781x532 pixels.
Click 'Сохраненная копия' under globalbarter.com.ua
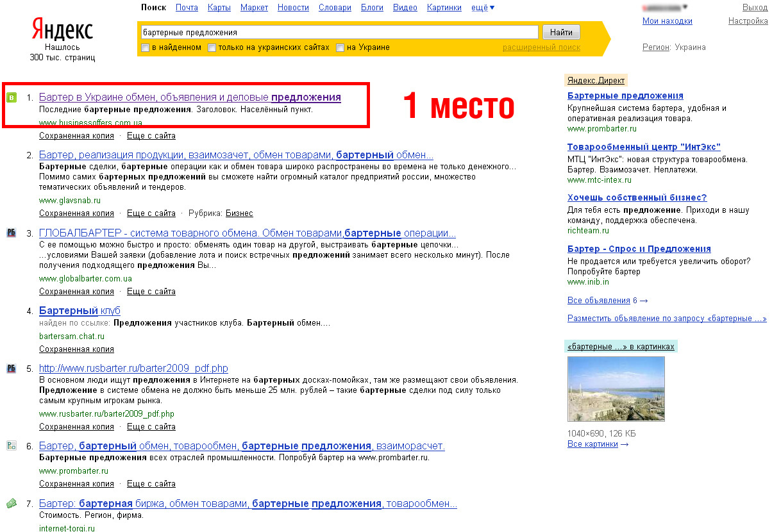click(x=76, y=292)
